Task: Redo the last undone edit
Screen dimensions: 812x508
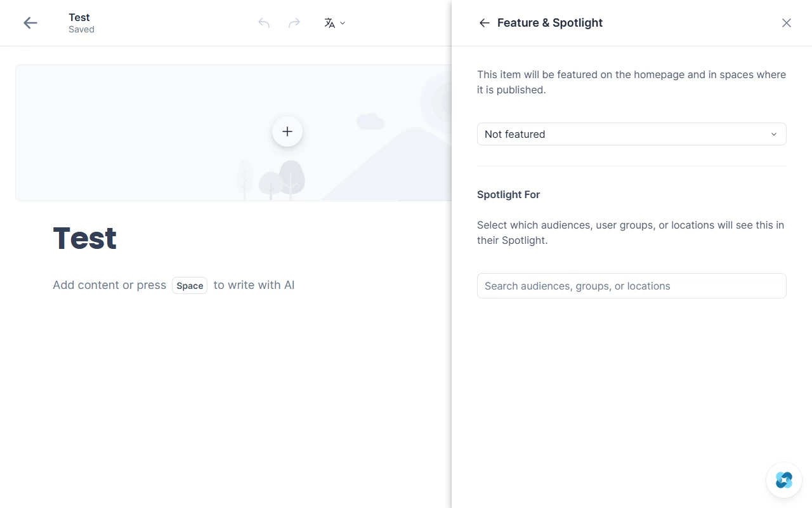Action: coord(294,23)
